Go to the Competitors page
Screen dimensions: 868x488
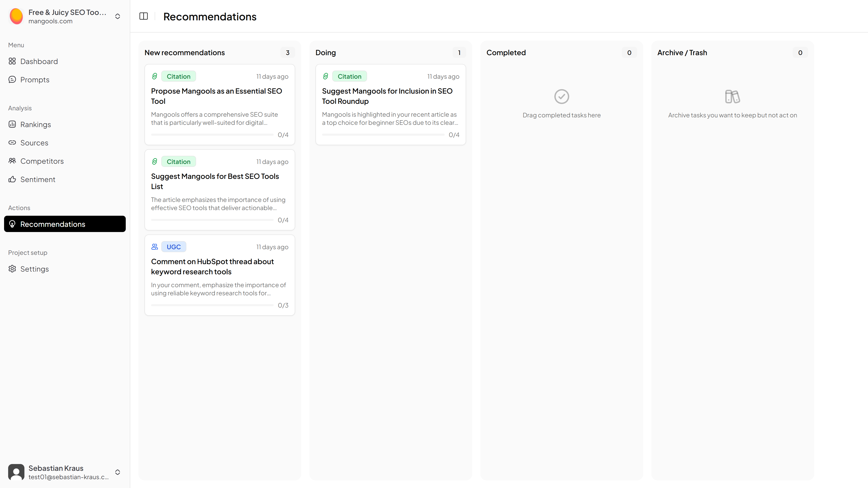click(42, 161)
